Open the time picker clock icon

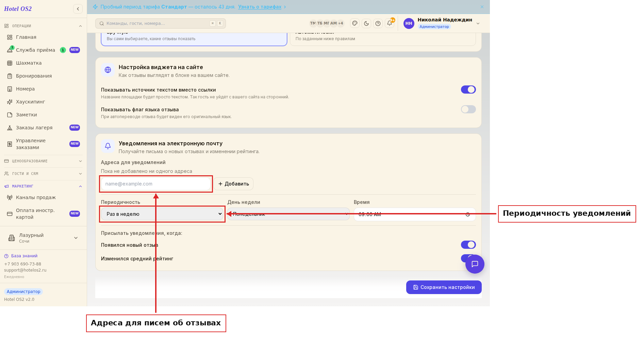pos(468,214)
